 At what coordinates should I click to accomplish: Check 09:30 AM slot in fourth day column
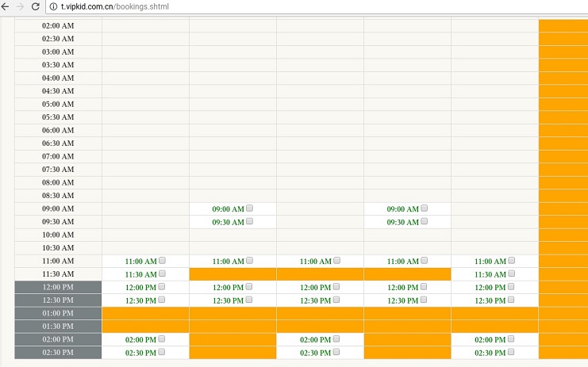[x=424, y=221]
